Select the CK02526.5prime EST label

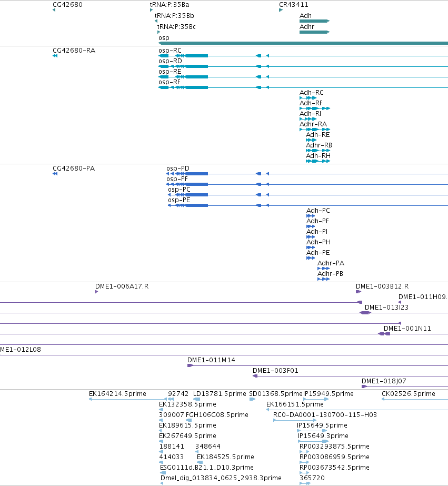(x=409, y=394)
